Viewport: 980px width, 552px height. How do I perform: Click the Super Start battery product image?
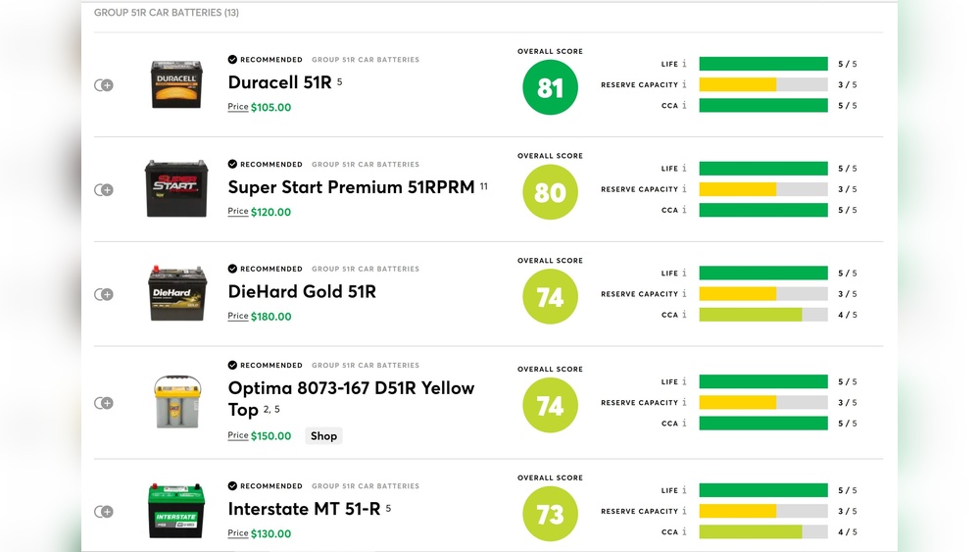click(176, 188)
